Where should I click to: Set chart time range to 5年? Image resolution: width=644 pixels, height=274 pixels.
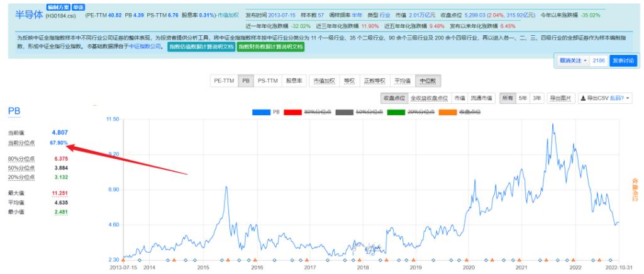(x=523, y=98)
